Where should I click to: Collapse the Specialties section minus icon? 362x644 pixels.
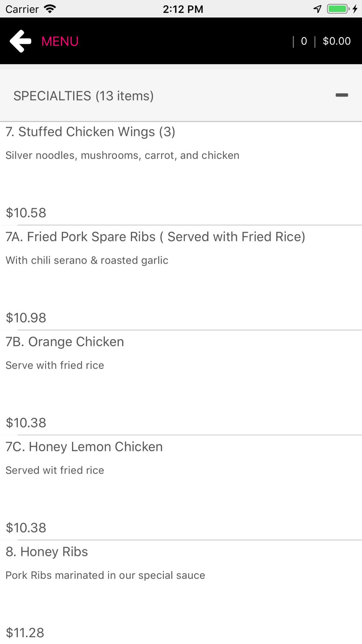[x=341, y=95]
